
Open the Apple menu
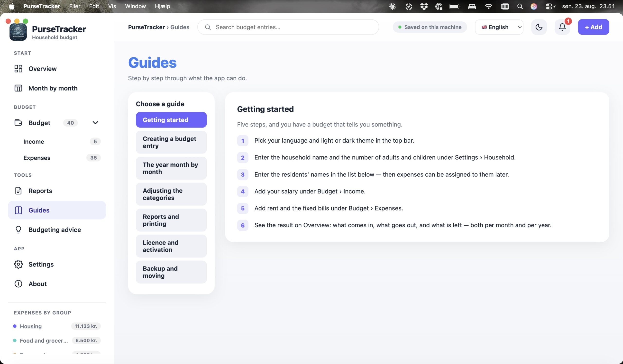pyautogui.click(x=11, y=6)
